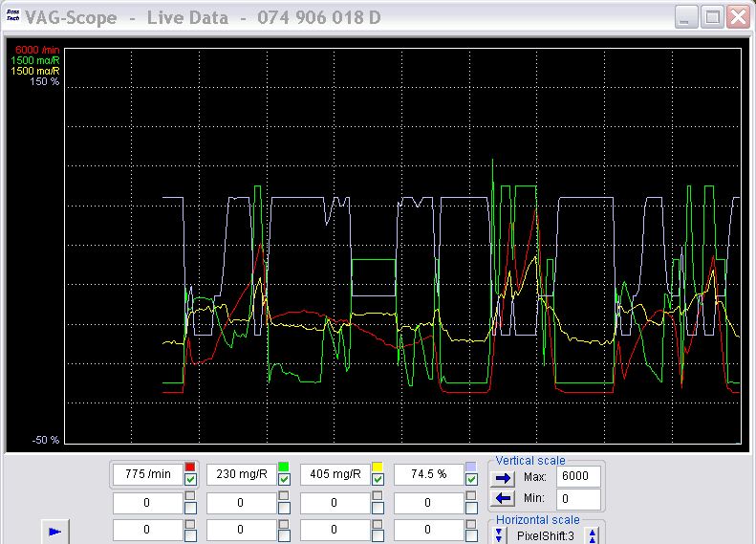Select the 74.5 % value box
This screenshot has height=544, width=756.
428,474
